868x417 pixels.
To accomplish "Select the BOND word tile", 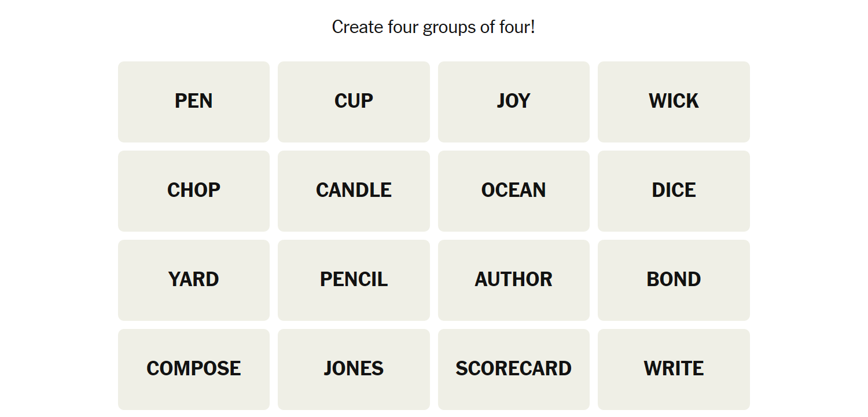I will pyautogui.click(x=674, y=280).
